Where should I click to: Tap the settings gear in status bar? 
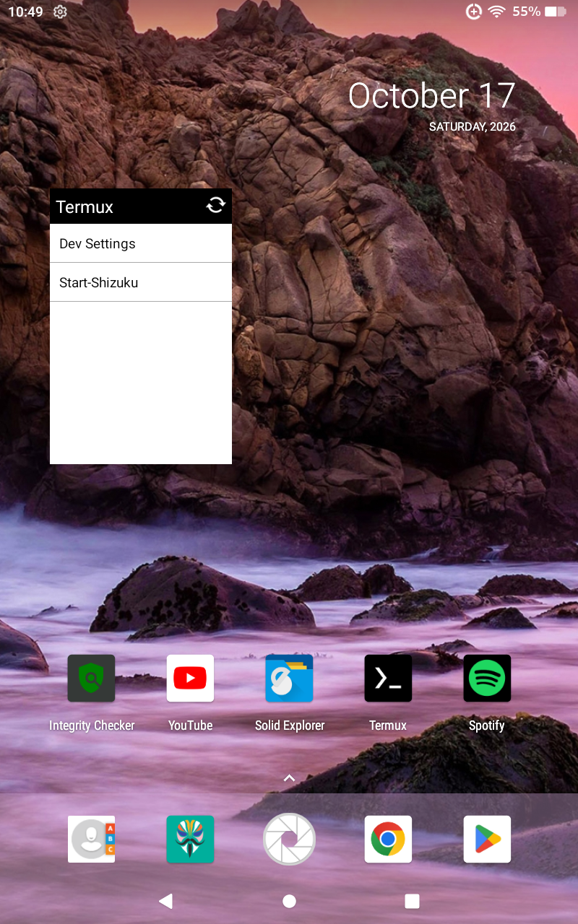(61, 12)
